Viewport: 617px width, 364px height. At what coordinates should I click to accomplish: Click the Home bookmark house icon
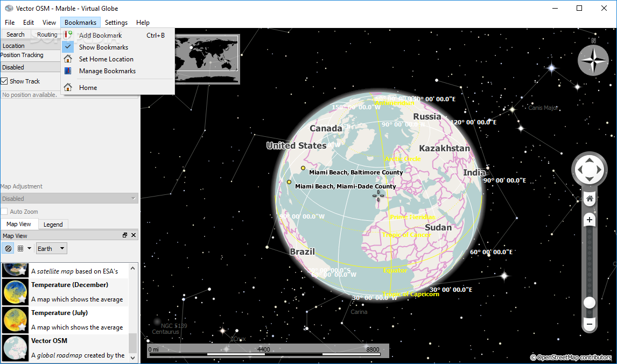[68, 87]
